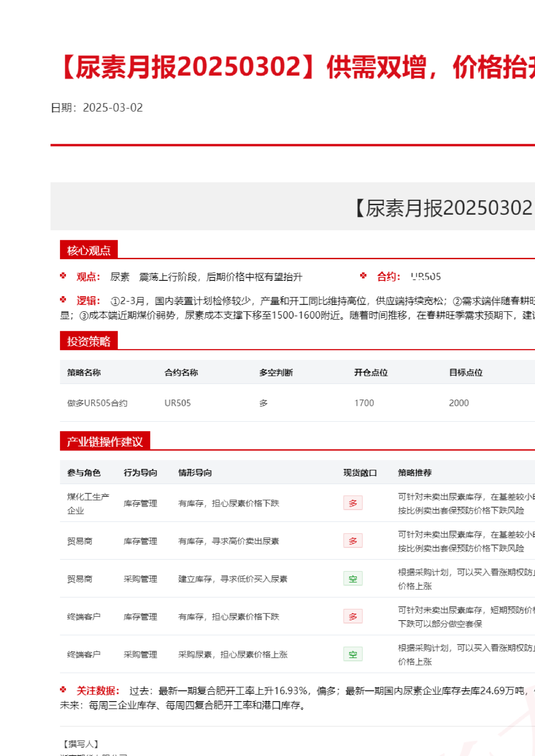Click 库存管理 in the 煤化工生产企业 row
This screenshot has width=535, height=756.
141,503
